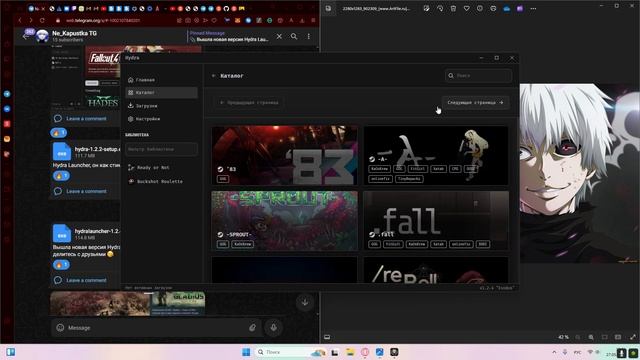
Task: Toggle filmstrip in Photos viewer bottom bar
Action: pos(327,337)
